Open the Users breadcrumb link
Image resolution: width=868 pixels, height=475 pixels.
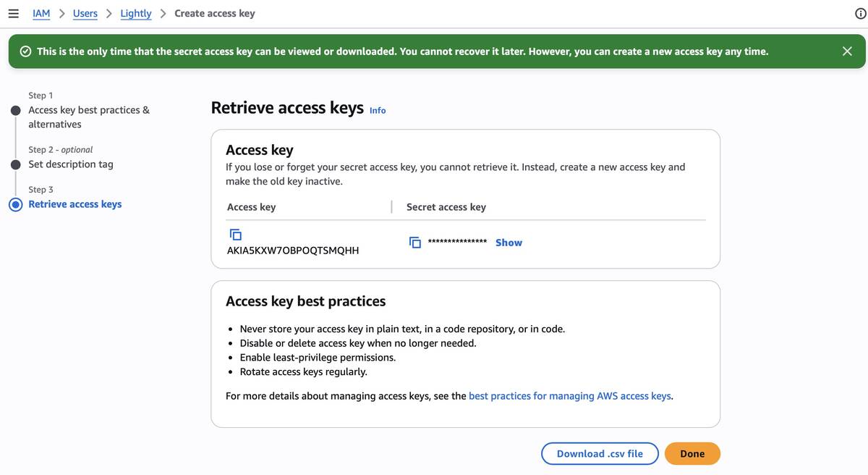85,12
